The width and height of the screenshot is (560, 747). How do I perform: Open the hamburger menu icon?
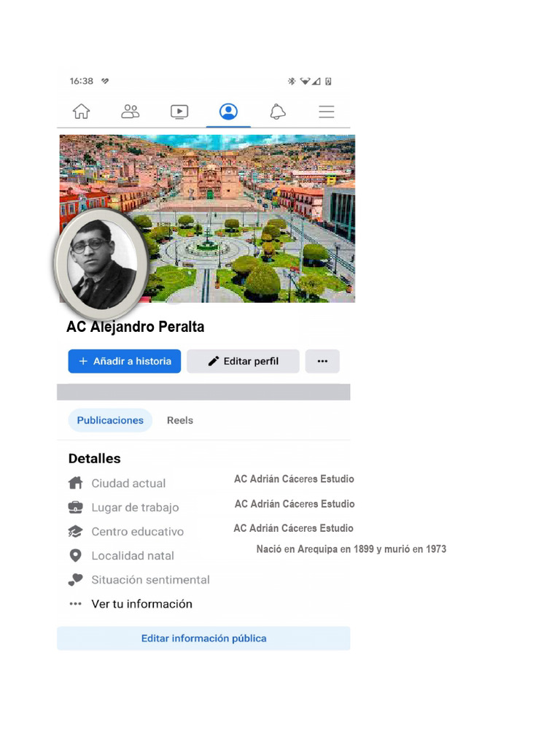click(327, 112)
